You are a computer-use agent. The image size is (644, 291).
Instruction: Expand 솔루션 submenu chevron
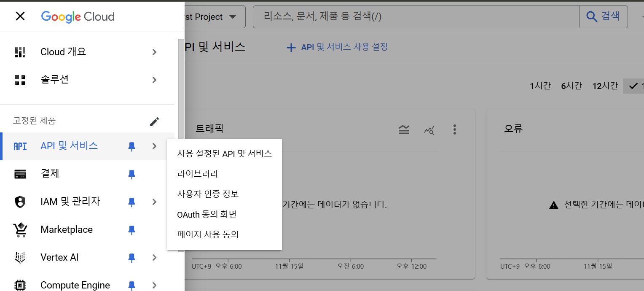coord(155,80)
